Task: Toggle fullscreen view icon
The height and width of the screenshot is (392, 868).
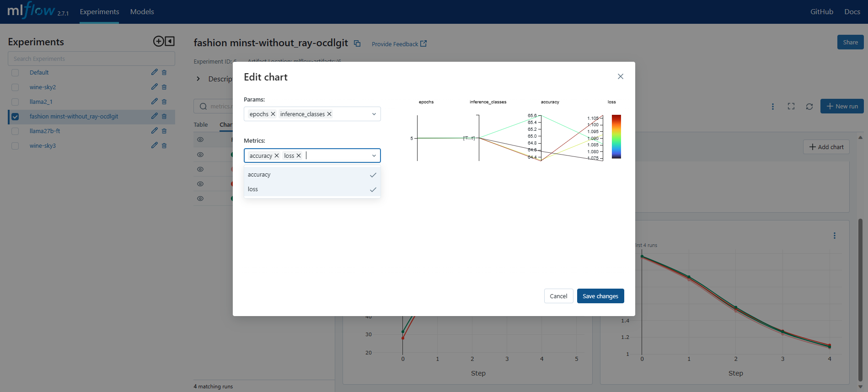Action: pyautogui.click(x=791, y=106)
